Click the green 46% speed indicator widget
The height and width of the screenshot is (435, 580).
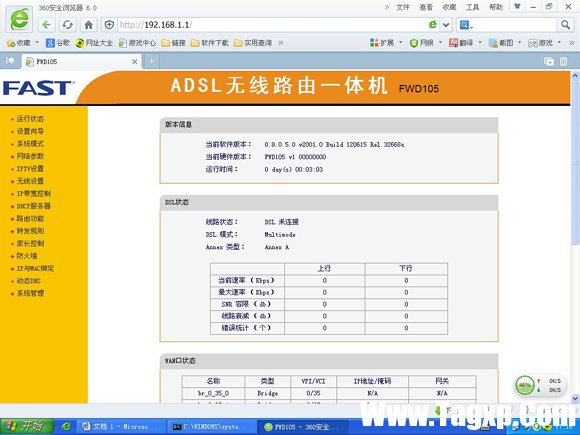click(525, 385)
